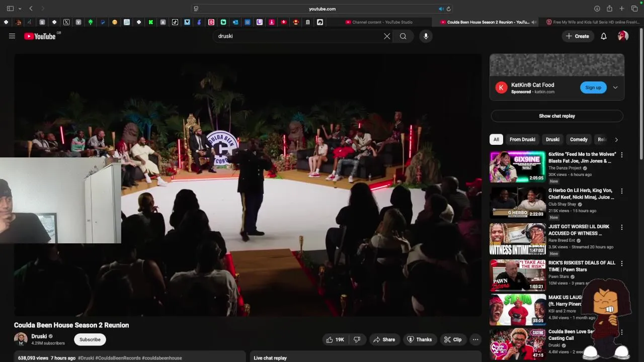Open the X bookmark in favorites bar
644x362 pixels.
tap(66, 22)
